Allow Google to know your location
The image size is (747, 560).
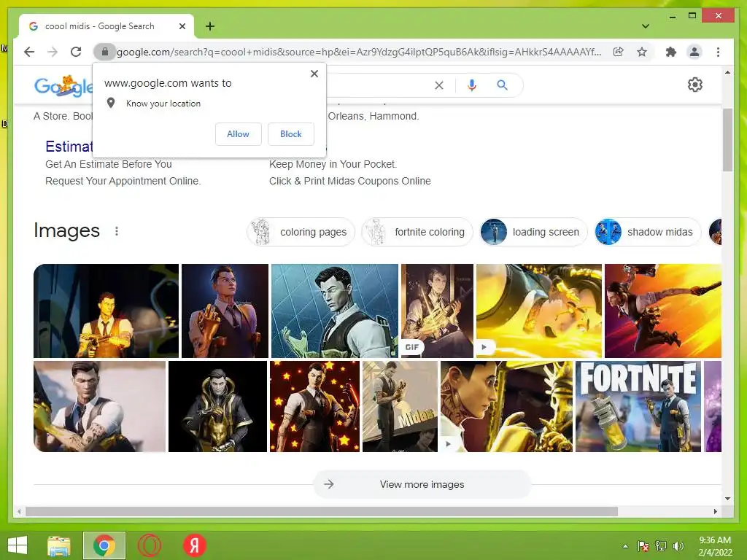(x=239, y=134)
